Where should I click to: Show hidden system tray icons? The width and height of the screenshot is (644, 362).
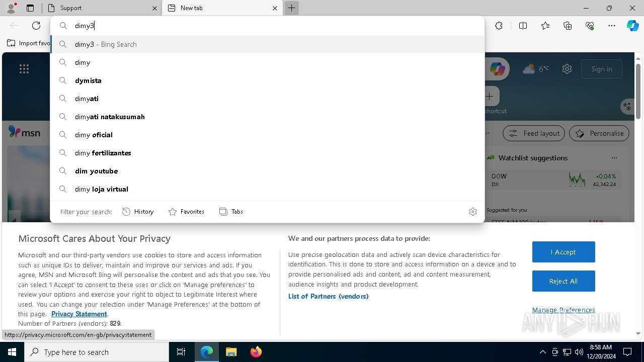tap(542, 352)
